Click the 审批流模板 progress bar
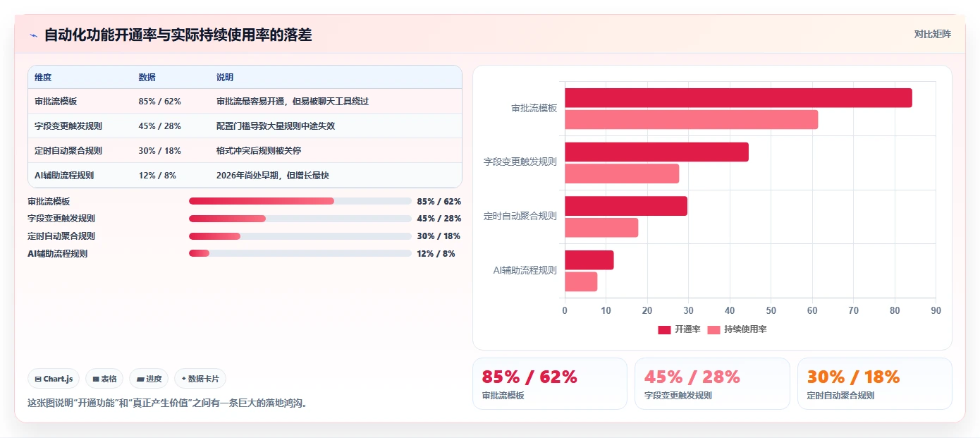 coord(300,201)
